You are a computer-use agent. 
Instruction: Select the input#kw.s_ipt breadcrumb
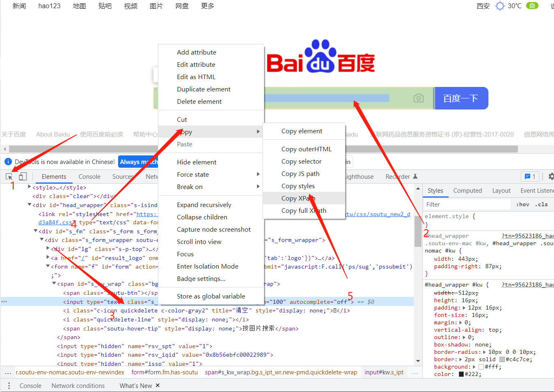pyautogui.click(x=384, y=372)
